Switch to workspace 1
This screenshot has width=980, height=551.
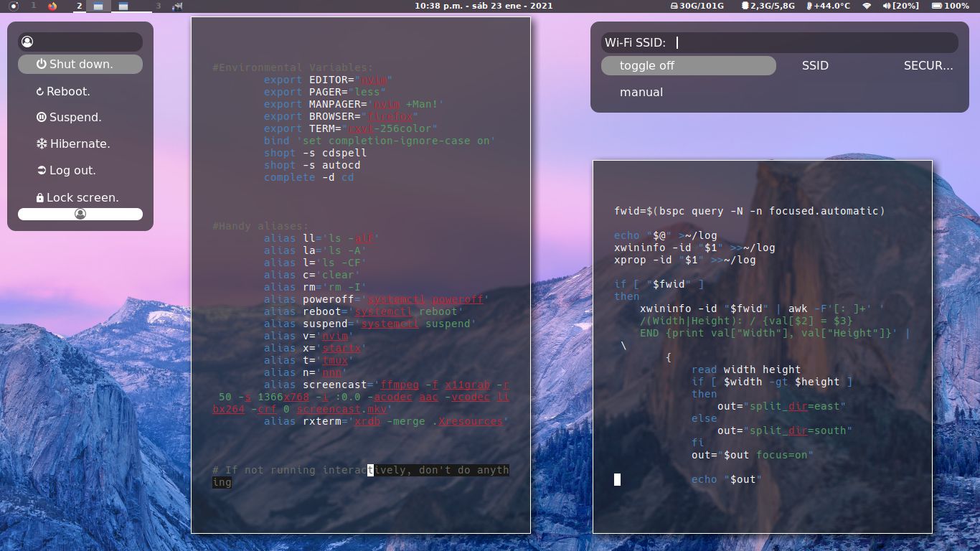coord(34,6)
